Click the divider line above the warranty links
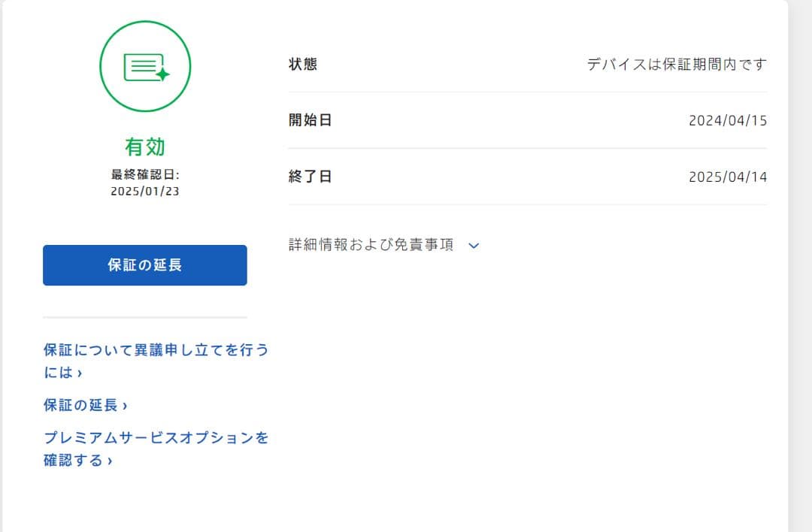Viewport: 812px width, 532px height. 144,316
